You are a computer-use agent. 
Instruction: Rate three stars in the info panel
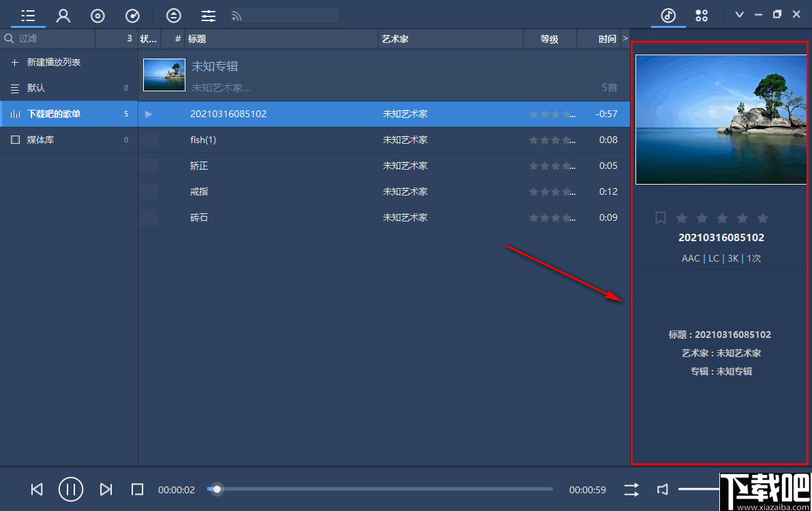722,218
